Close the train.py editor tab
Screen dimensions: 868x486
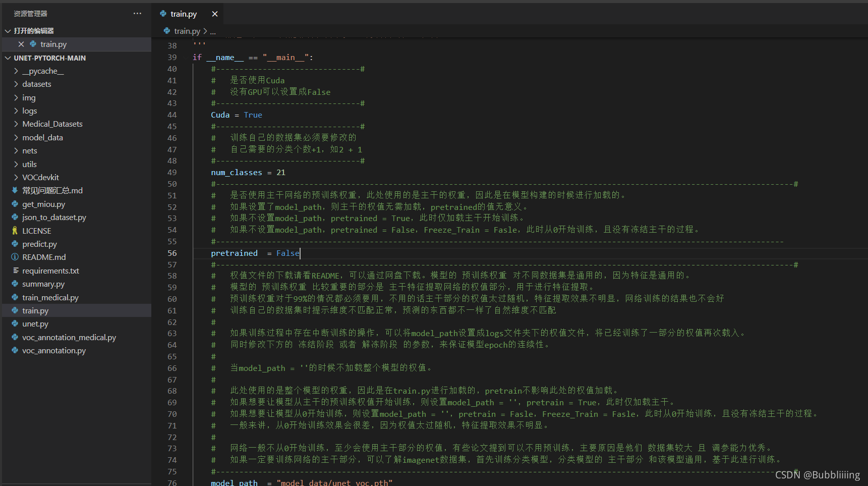(215, 14)
